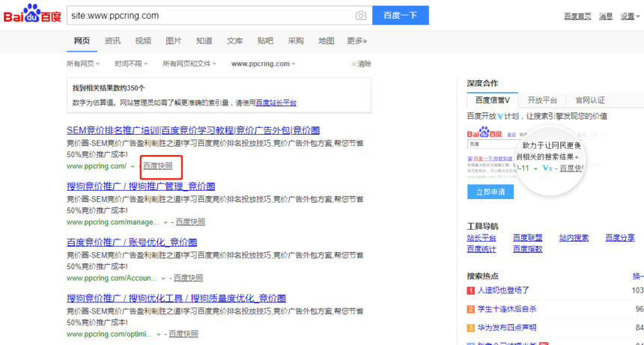Open the 百度首页 link

click(577, 16)
